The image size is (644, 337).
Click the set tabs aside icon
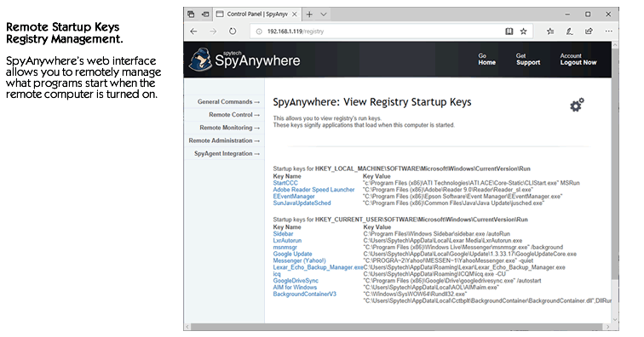coord(205,14)
